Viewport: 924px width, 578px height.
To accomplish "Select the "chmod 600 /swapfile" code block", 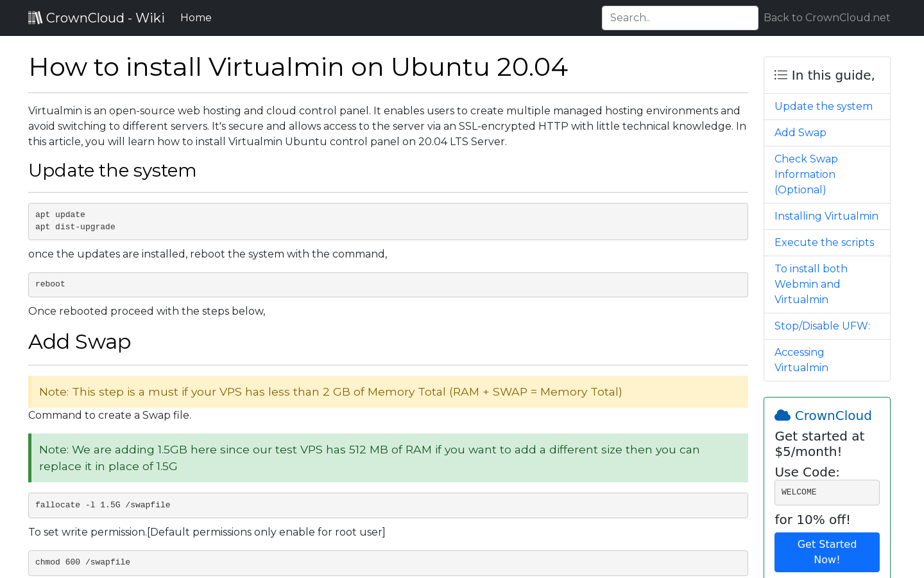I will pyautogui.click(x=388, y=563).
